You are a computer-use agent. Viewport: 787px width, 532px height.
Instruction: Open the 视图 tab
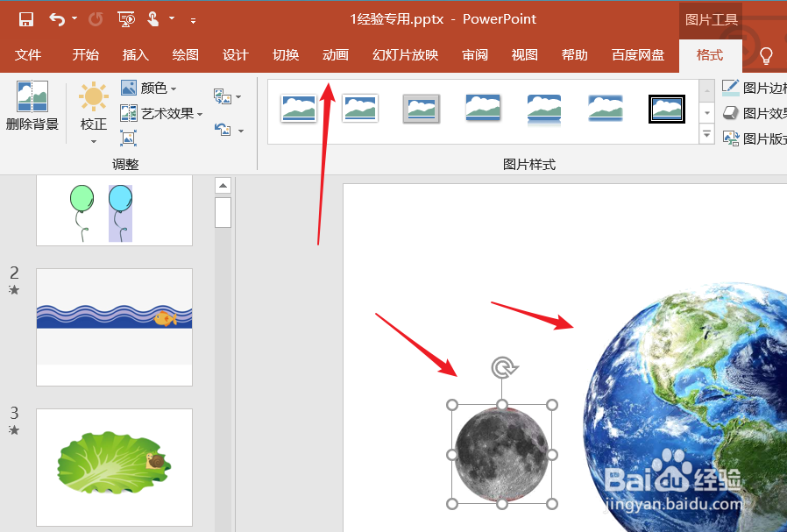(524, 54)
